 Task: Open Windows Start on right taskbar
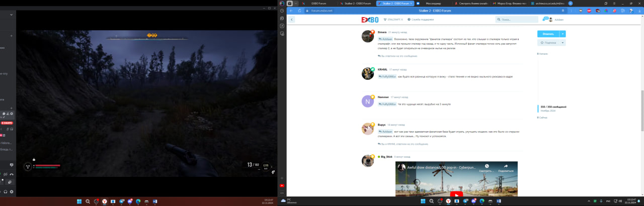pyautogui.click(x=423, y=201)
